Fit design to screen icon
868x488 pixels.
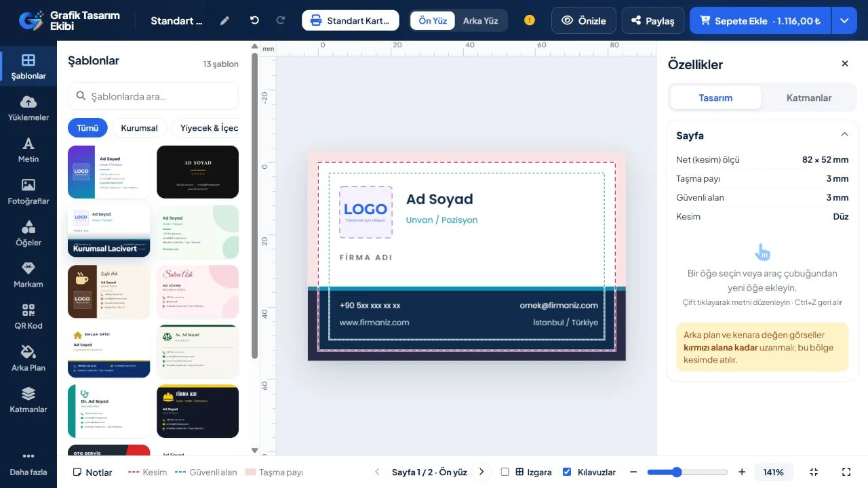tap(814, 472)
